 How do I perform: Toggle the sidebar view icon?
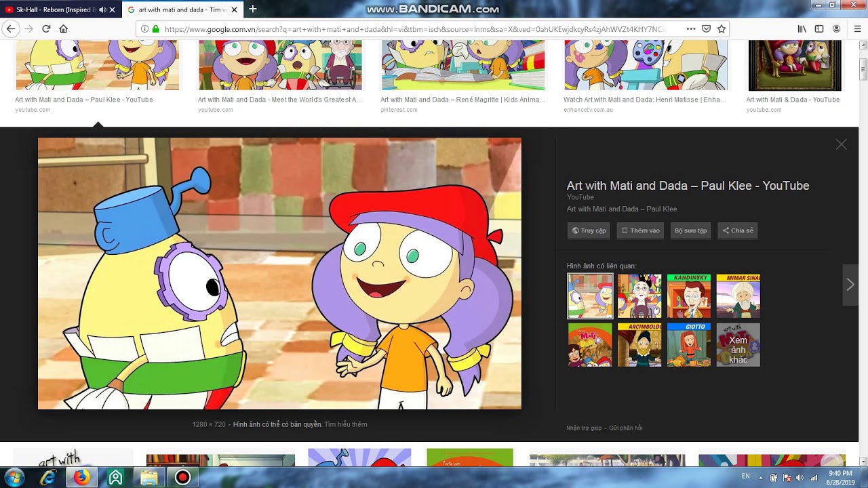point(819,29)
